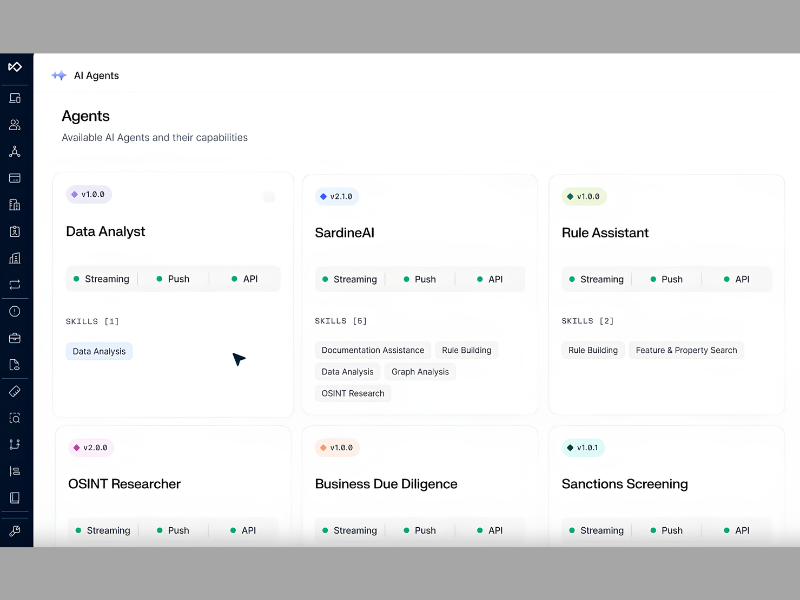Click the v1.0.0 badge on Business Due Diligence
Viewport: 800px width, 600px height.
click(x=337, y=447)
